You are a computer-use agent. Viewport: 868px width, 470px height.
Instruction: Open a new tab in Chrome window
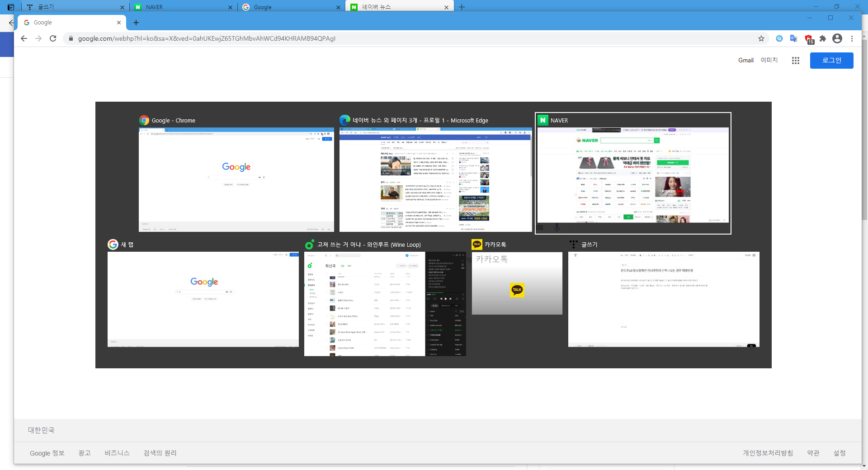pos(136,23)
